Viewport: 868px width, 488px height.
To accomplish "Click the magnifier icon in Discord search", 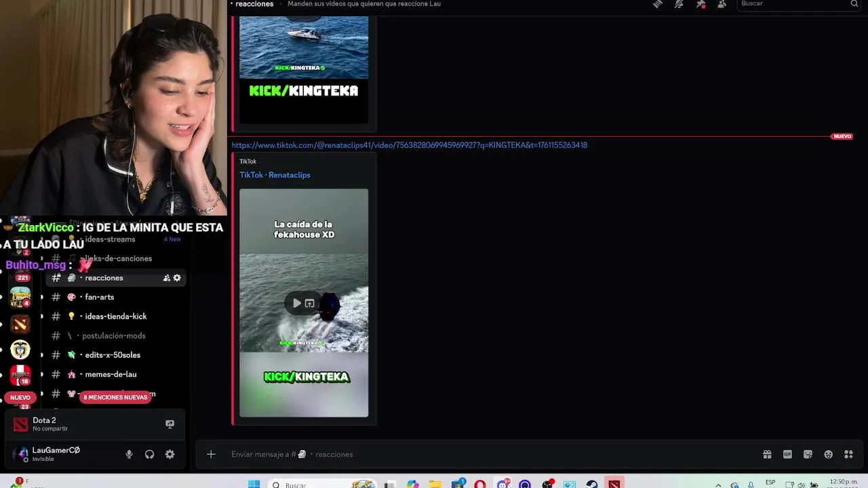I will click(854, 4).
